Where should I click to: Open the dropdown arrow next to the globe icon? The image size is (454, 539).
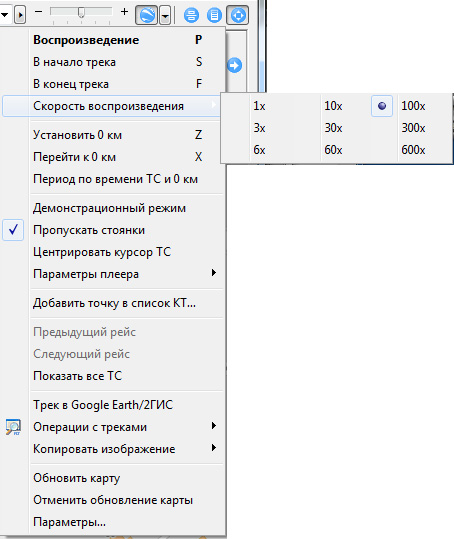165,16
